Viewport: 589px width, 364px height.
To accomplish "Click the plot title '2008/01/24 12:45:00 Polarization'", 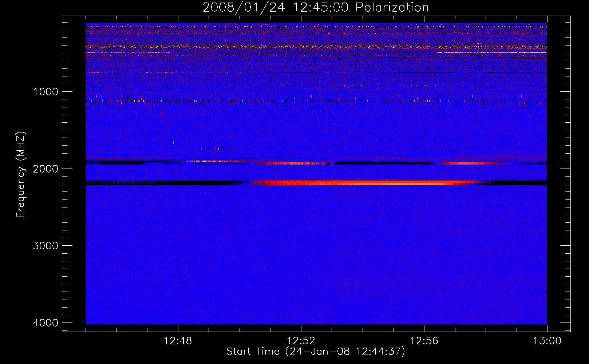I will click(316, 8).
